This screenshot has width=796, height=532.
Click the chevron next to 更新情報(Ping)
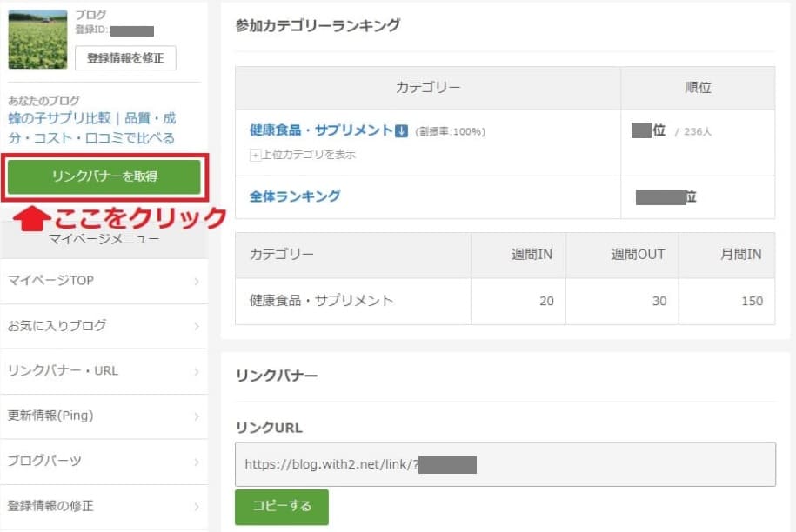[x=197, y=416]
